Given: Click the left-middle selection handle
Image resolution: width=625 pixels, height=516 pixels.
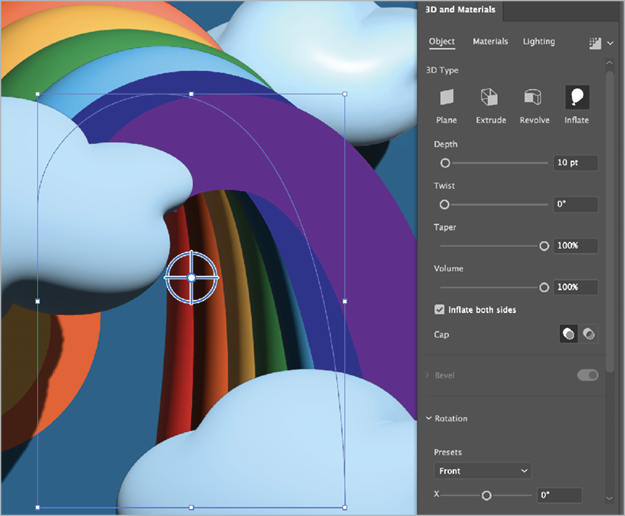Looking at the screenshot, I should pyautogui.click(x=38, y=301).
